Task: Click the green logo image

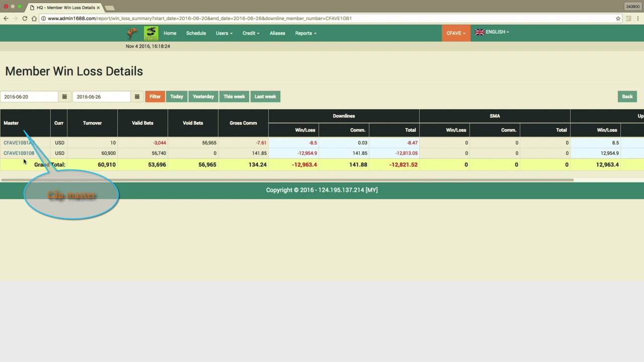Action: click(x=151, y=33)
